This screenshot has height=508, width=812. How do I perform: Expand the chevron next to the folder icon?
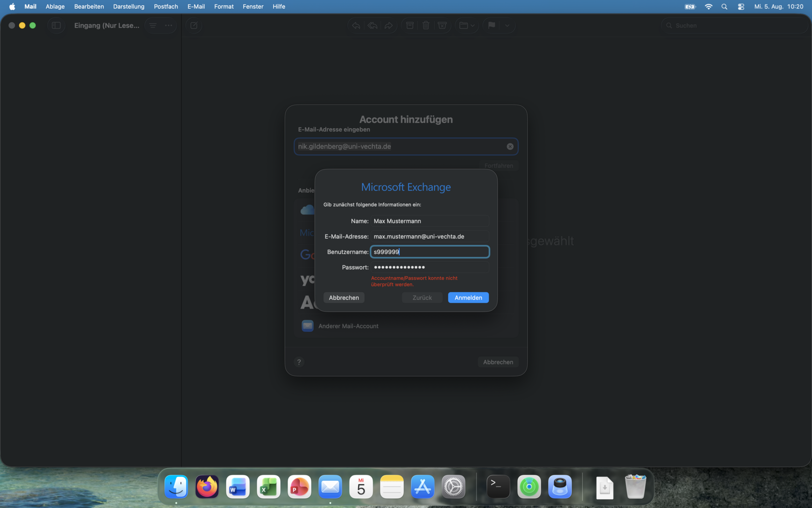click(473, 26)
